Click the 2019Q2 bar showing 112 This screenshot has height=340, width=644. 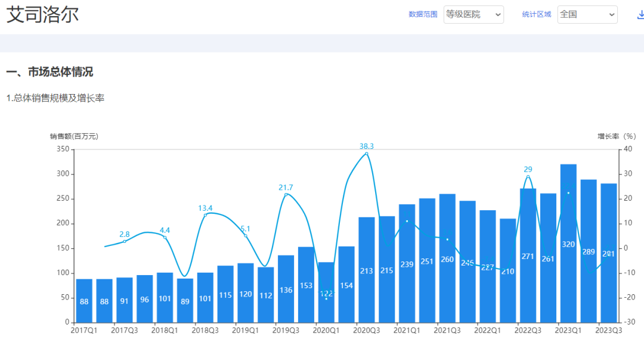[x=266, y=295]
